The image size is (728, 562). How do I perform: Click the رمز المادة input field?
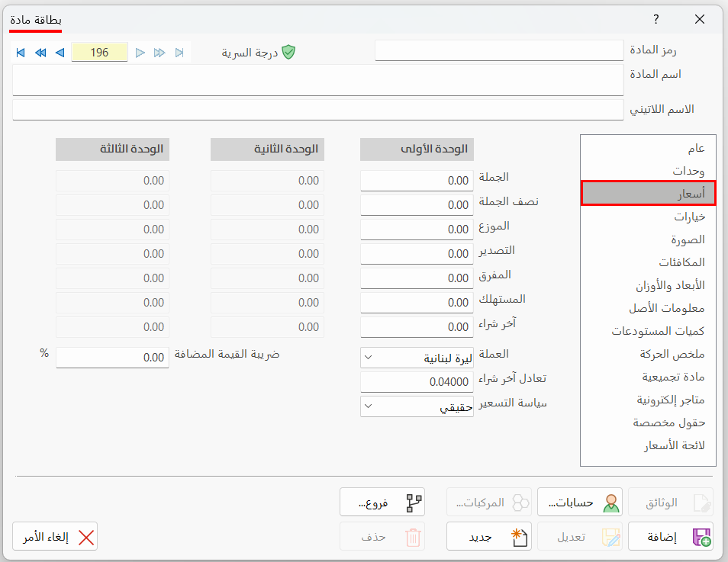pos(499,50)
